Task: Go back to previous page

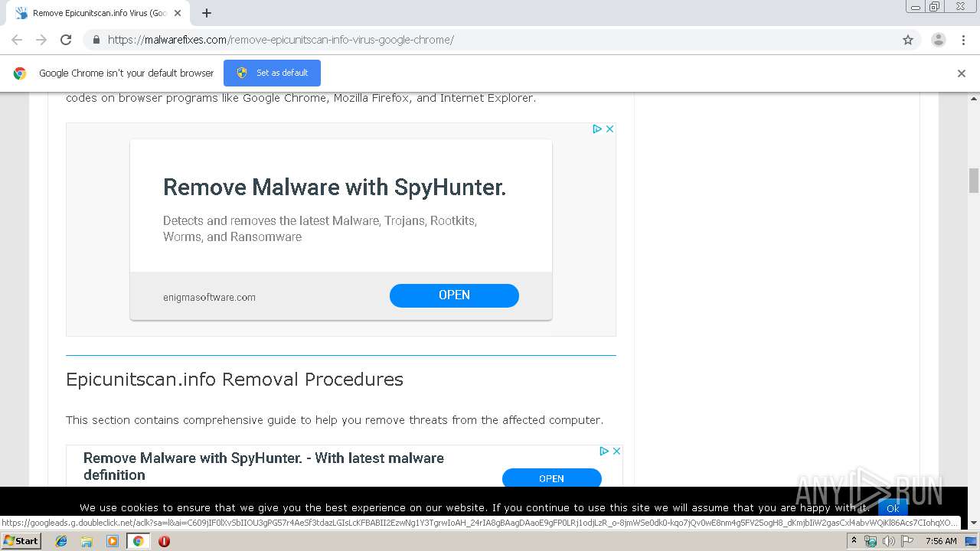Action: coord(17,40)
